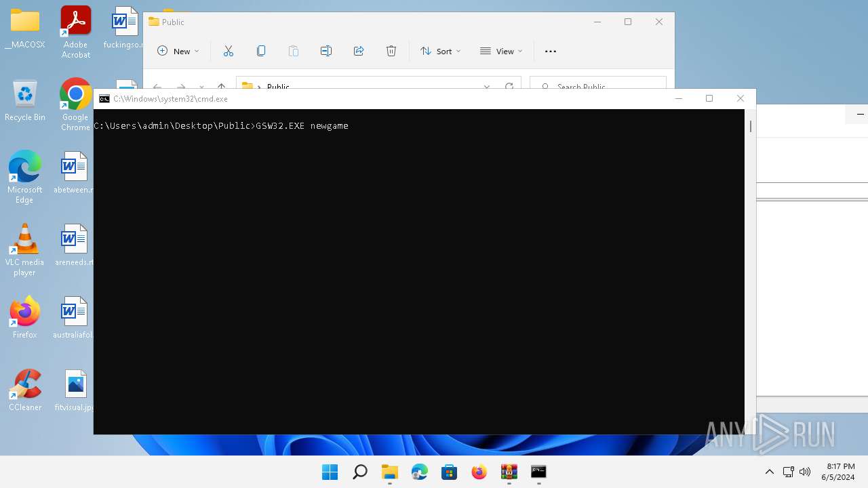Show hidden icons in system tray

[769, 472]
